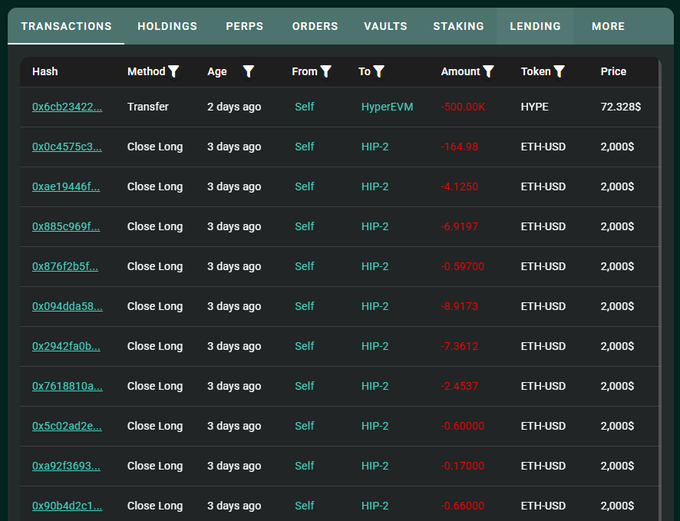Image resolution: width=680 pixels, height=521 pixels.
Task: Open the To column filter icon
Action: point(379,71)
